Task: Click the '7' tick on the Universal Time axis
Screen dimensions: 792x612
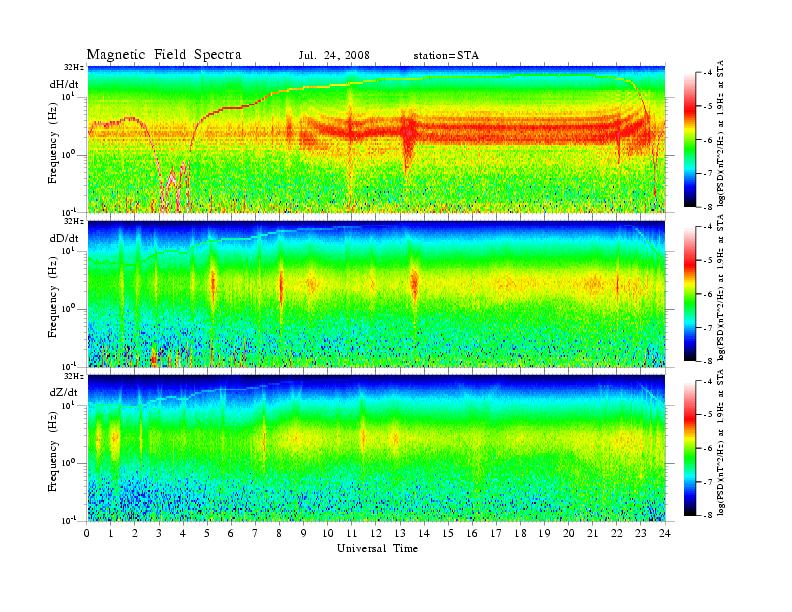Action: pos(255,533)
